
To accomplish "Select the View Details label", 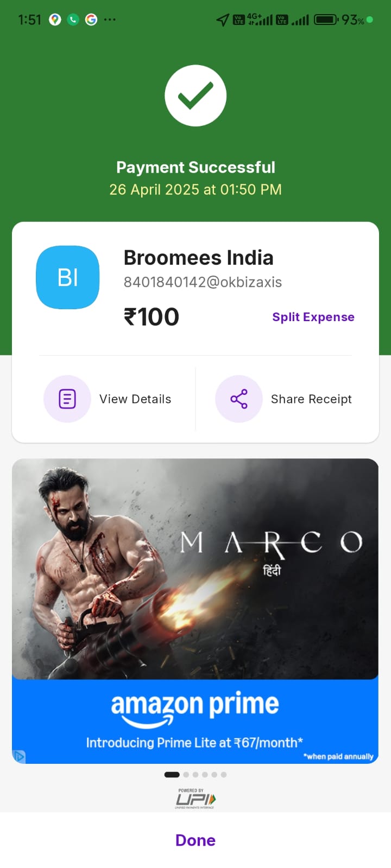I will click(135, 399).
